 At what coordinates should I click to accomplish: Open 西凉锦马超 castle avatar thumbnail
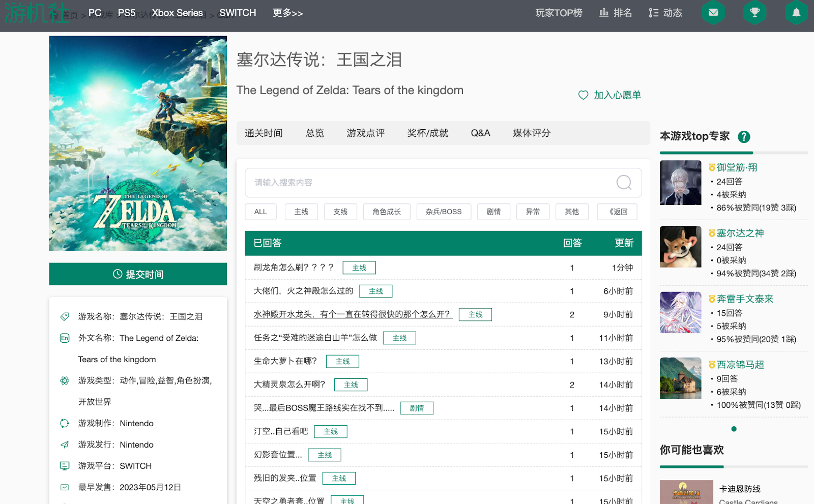coord(681,378)
